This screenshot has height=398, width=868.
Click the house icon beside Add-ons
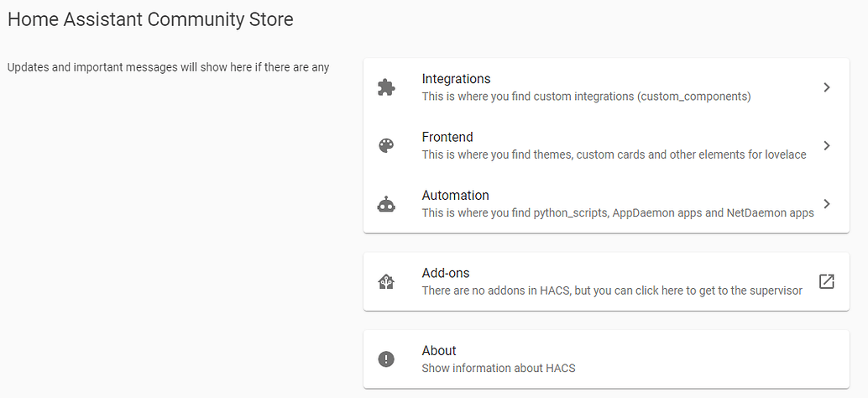coord(386,282)
